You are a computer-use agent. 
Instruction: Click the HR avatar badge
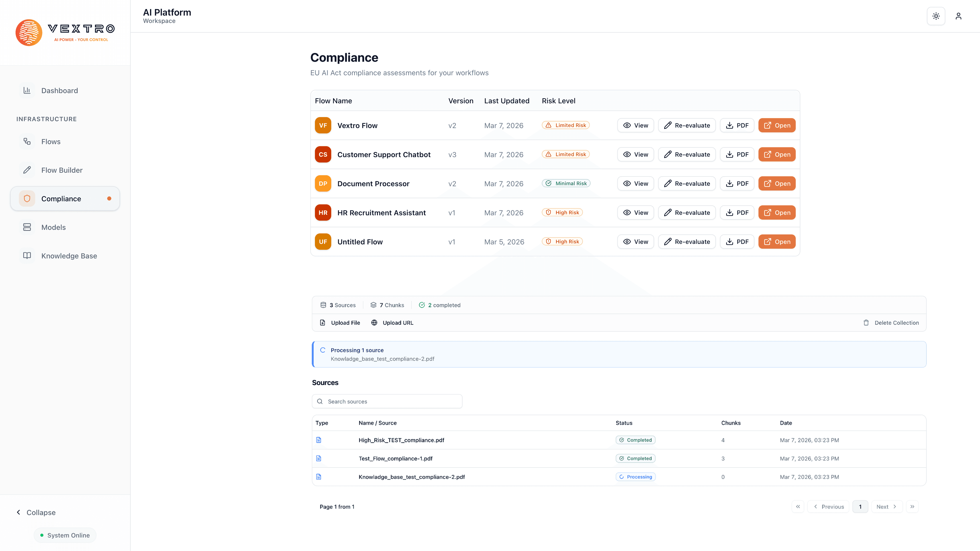[323, 213]
